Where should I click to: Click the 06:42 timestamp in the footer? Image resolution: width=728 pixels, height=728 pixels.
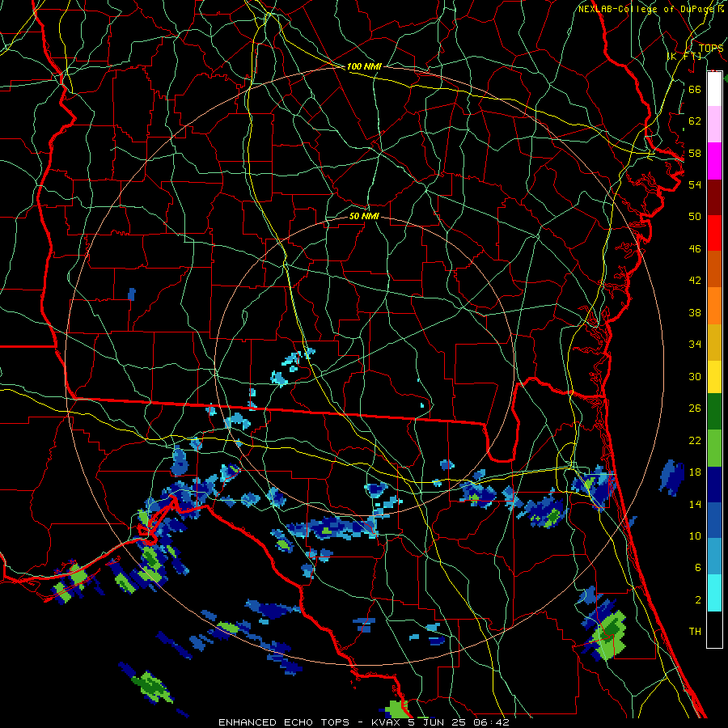point(491,722)
